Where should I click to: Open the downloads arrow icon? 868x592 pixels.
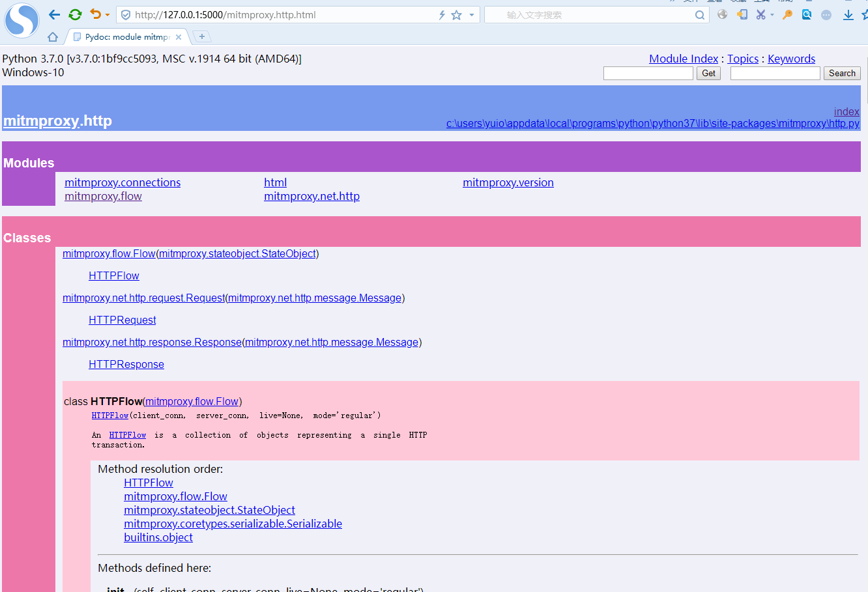tap(848, 15)
